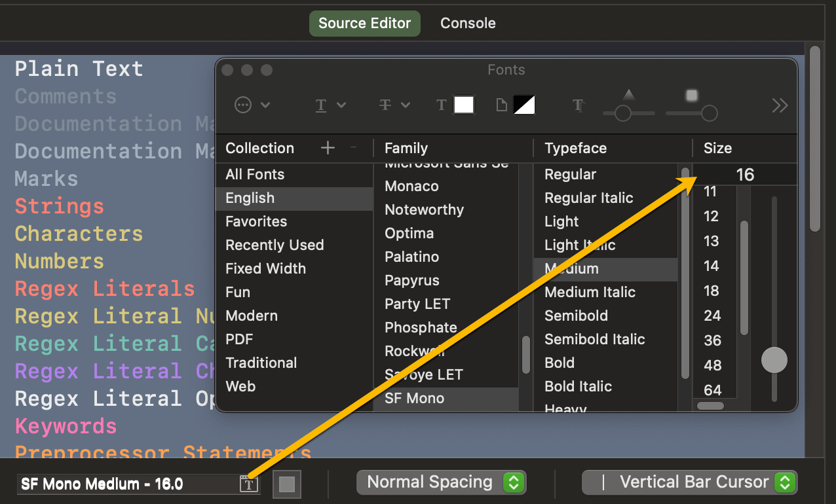This screenshot has width=836, height=504.
Task: Click the T icon beside the font name field
Action: [x=248, y=483]
